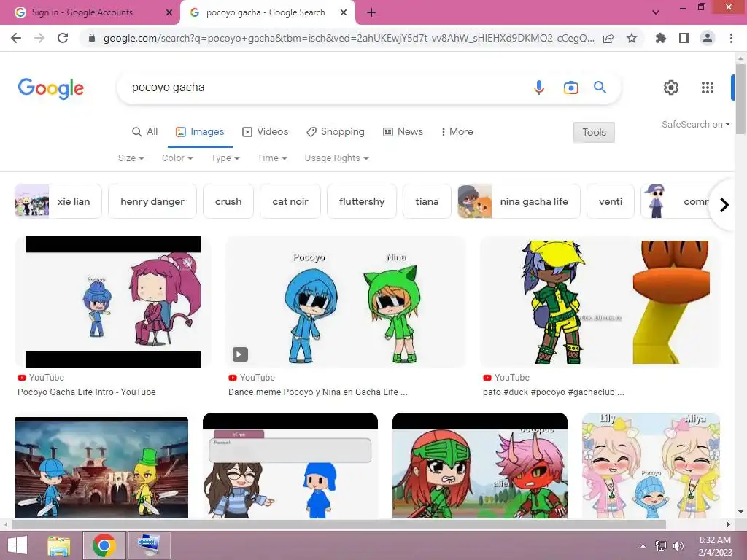Show more suggestion chips with right arrow

(724, 205)
